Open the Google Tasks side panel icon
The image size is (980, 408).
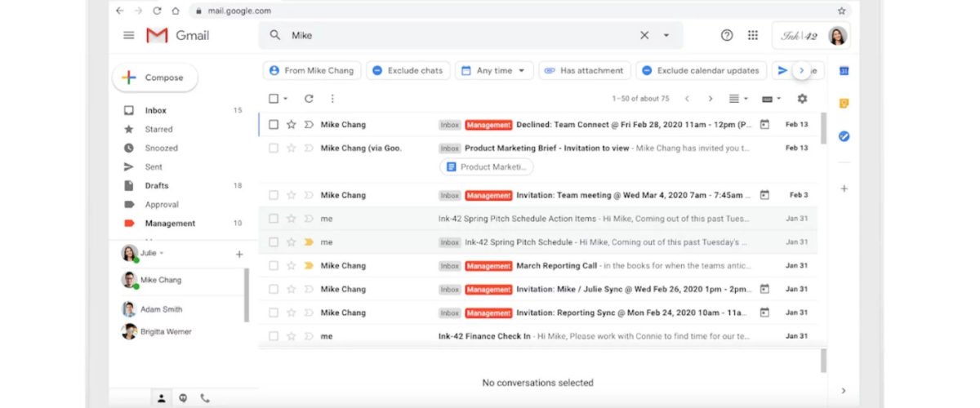point(844,136)
